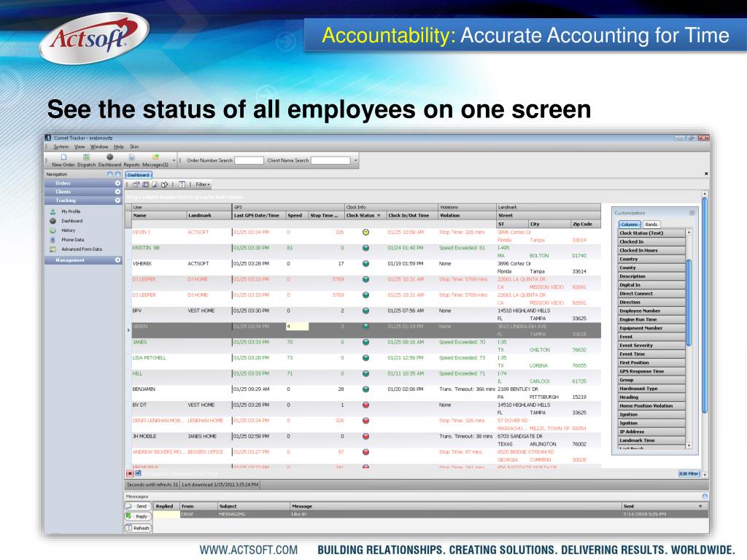747x560 pixels.
Task: Click the red X remove filter icon
Action: click(130, 473)
